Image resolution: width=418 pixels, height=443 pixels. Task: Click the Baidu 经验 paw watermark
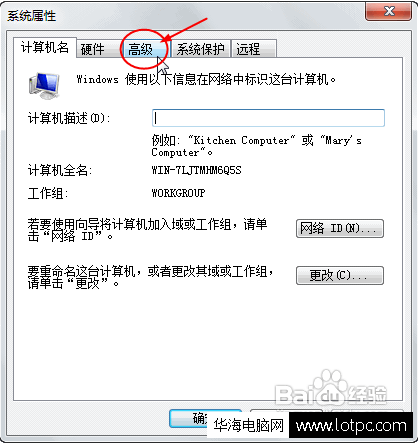331,388
